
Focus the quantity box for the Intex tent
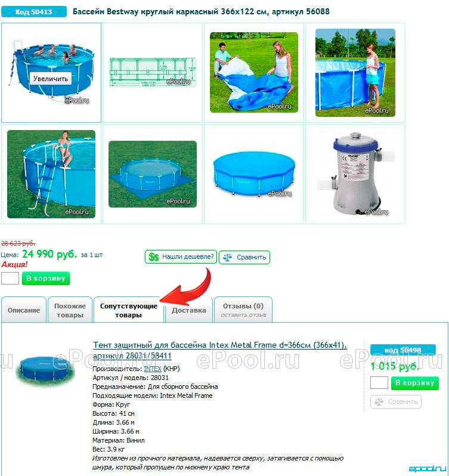click(x=379, y=383)
